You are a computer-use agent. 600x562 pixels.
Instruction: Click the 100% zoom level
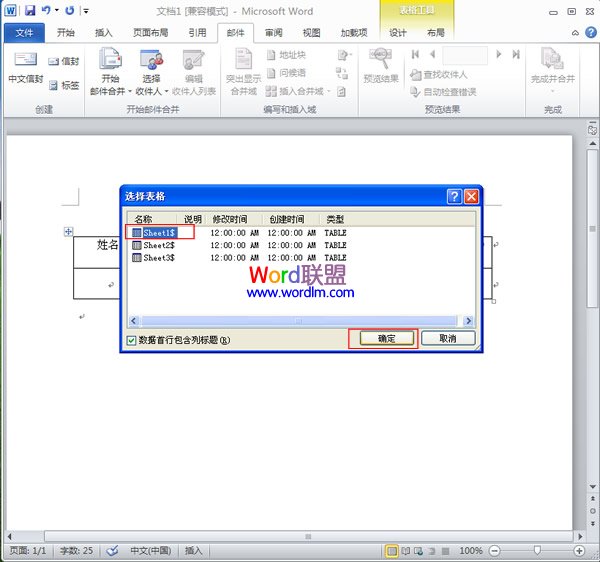471,551
